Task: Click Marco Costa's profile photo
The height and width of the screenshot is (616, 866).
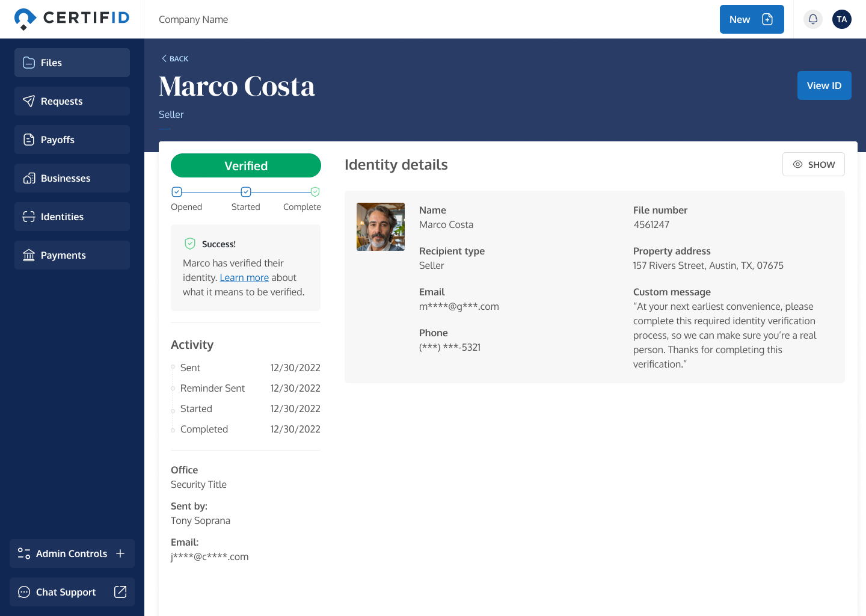Action: click(380, 227)
